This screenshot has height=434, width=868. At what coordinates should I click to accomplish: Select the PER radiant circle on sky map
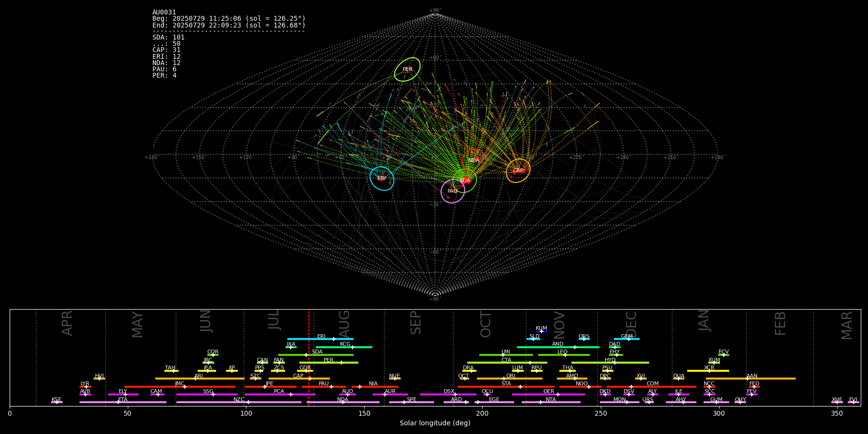[x=407, y=69]
